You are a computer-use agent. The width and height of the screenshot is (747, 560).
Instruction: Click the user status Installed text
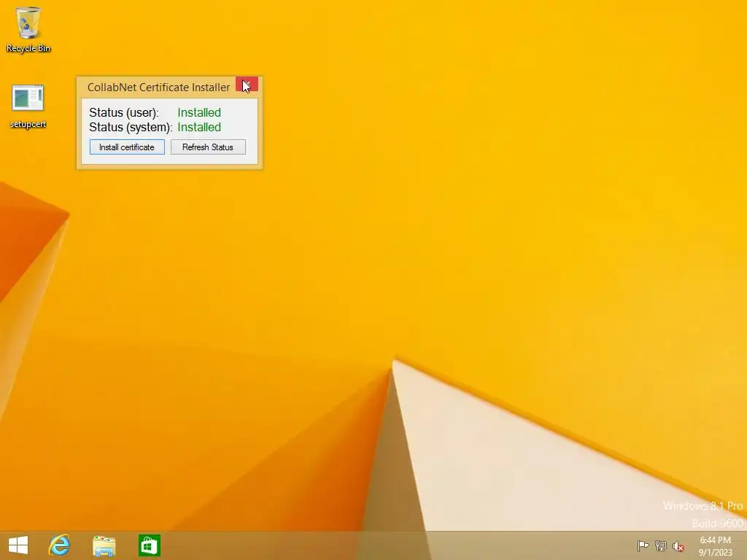point(199,112)
